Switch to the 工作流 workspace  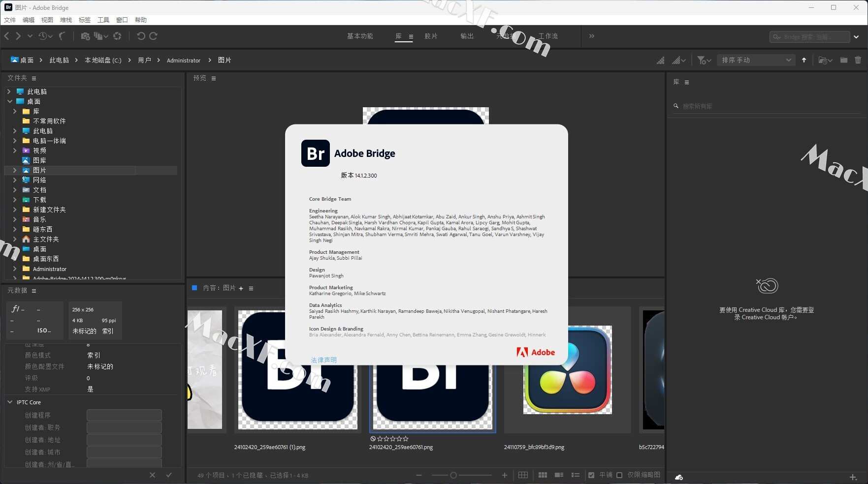coord(548,36)
